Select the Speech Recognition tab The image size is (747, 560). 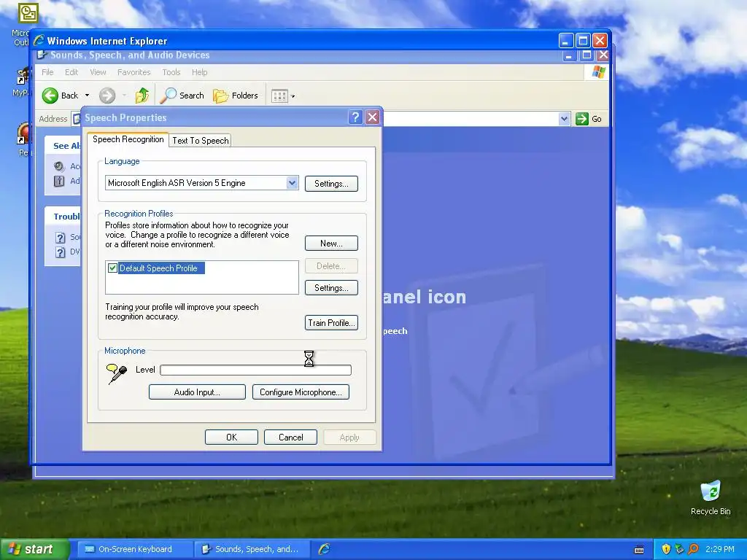point(128,139)
